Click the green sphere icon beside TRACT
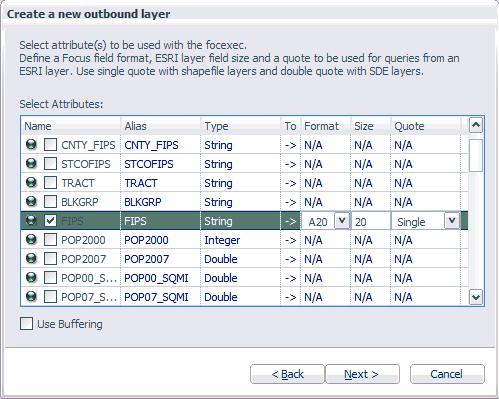Image resolution: width=499 pixels, height=399 pixels. [31, 183]
